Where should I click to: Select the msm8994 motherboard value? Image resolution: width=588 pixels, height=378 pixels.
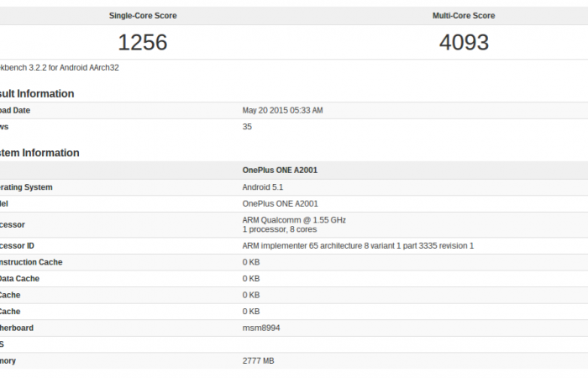(261, 328)
